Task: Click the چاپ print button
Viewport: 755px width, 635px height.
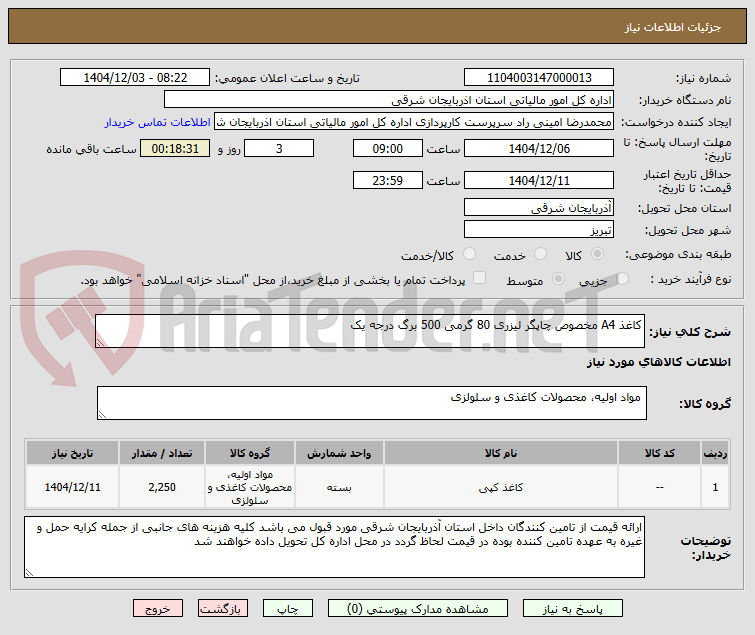Action: click(287, 608)
